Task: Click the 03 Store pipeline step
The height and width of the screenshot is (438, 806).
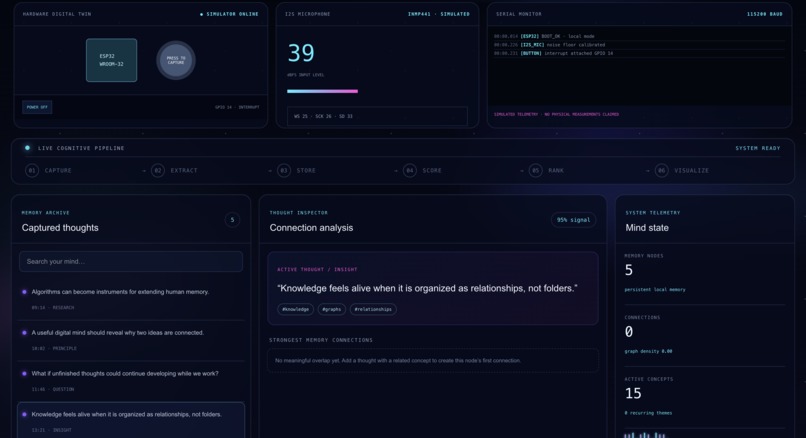Action: pos(297,170)
